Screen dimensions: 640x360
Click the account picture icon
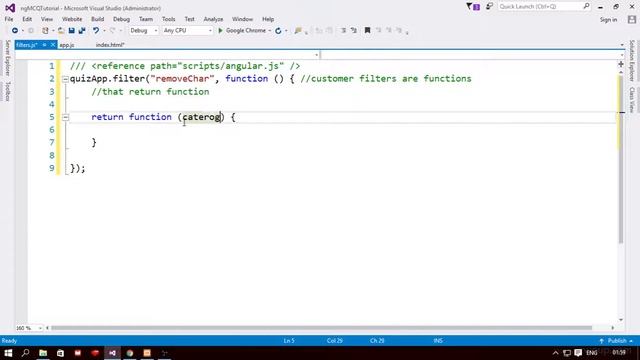632,20
